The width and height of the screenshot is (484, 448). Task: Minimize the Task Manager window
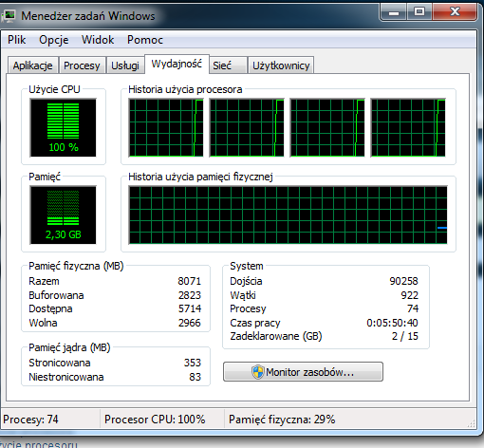393,12
